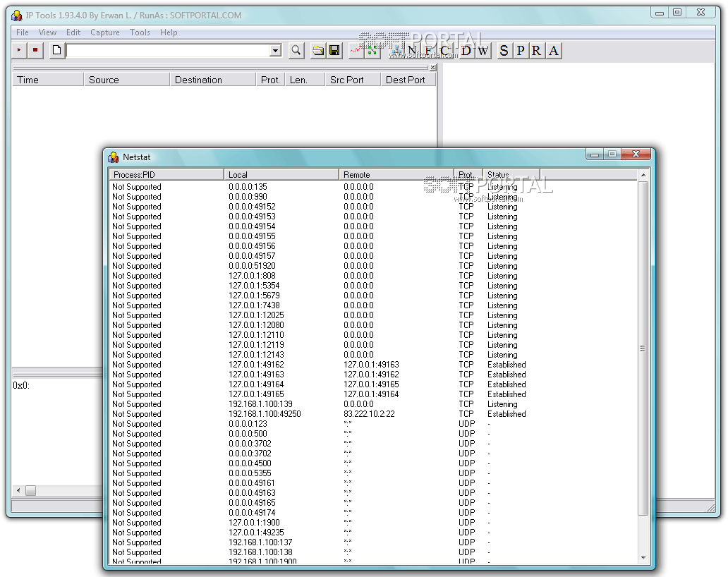
Task: Open the filter combo box dropdown arrow
Action: coord(275,50)
